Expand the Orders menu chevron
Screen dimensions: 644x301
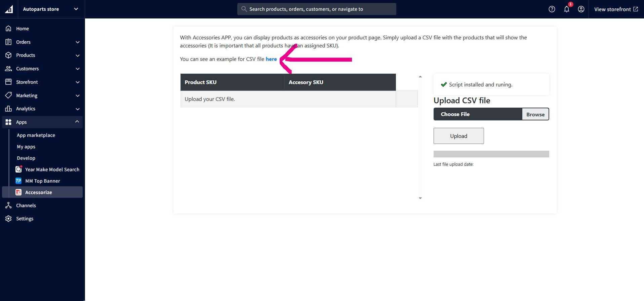tap(78, 42)
